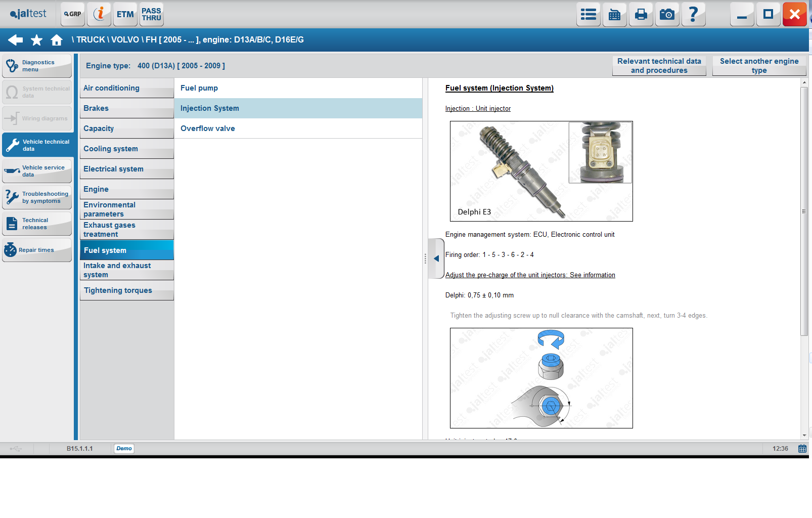Open the Tightening torques category
The image size is (812, 518).
tap(118, 290)
